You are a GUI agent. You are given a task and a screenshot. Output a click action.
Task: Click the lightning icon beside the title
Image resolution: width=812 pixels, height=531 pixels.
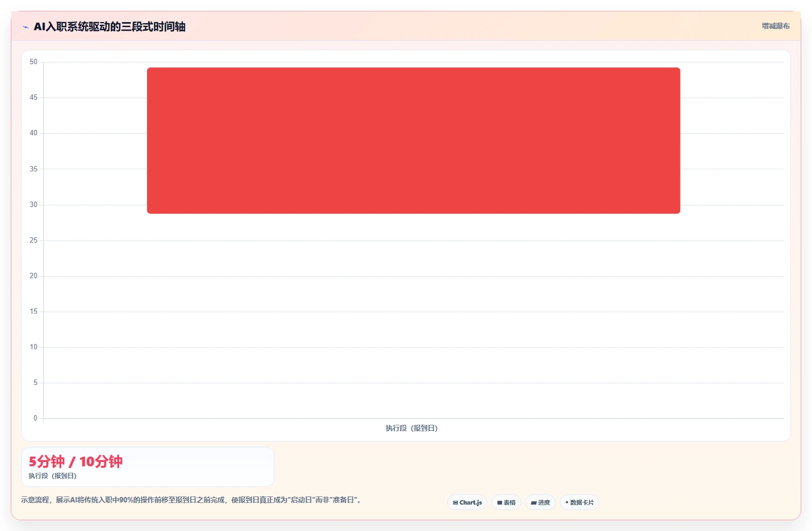point(25,27)
